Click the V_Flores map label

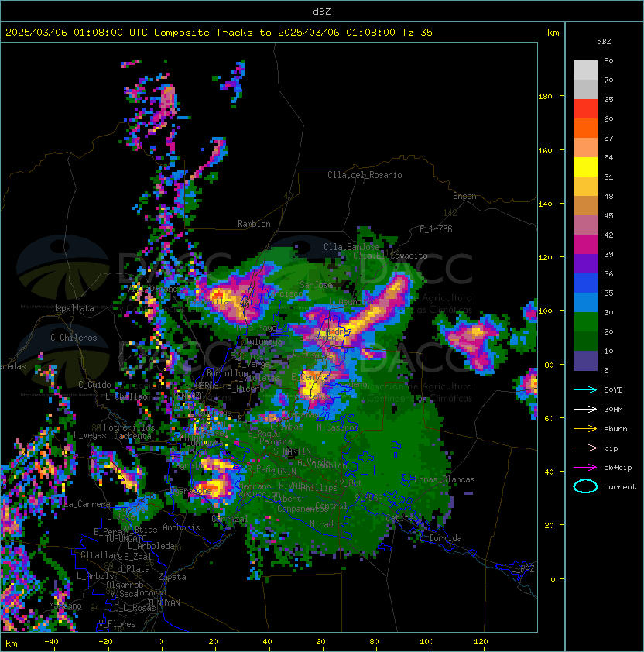[x=117, y=624]
